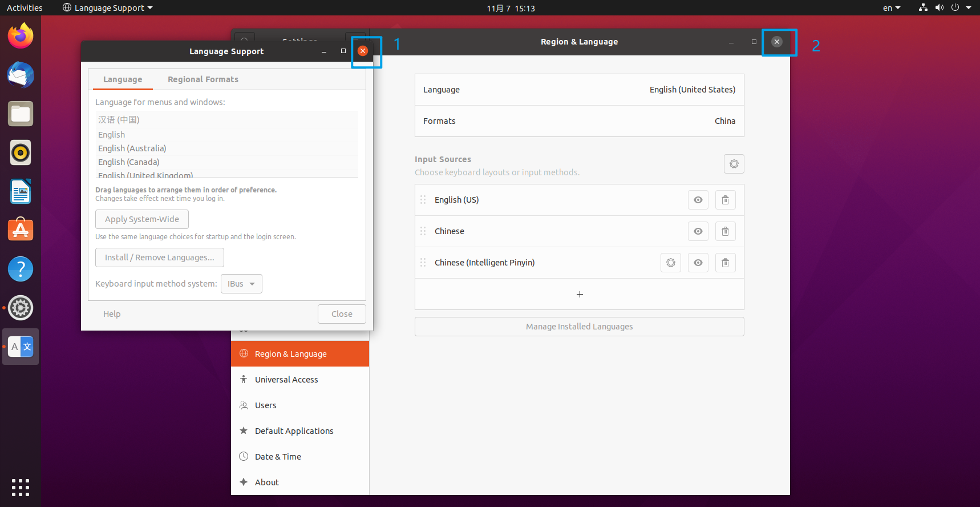This screenshot has height=507, width=980.
Task: Delete the Chinese (Intelligent Pinyin) input source
Action: 725,263
